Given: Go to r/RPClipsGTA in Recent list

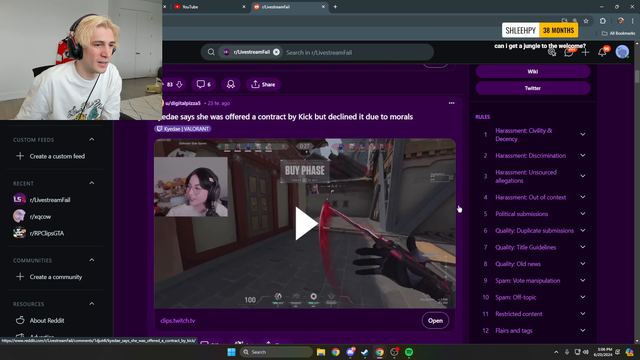Looking at the screenshot, I should click(39, 233).
